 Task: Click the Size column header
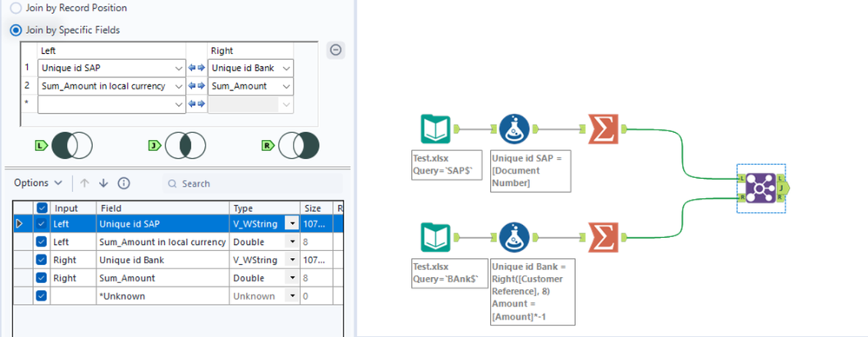pos(316,208)
